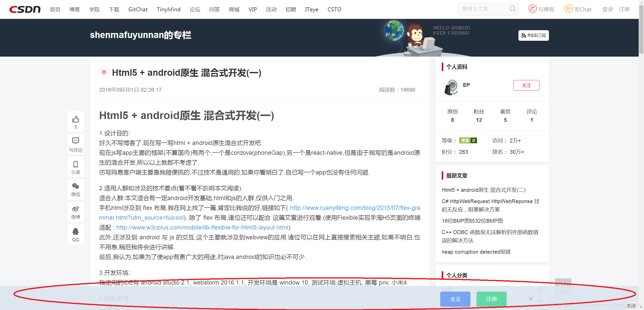Open 首页 in top navigation
Image resolution: width=644 pixels, height=310 pixels.
[x=55, y=10]
